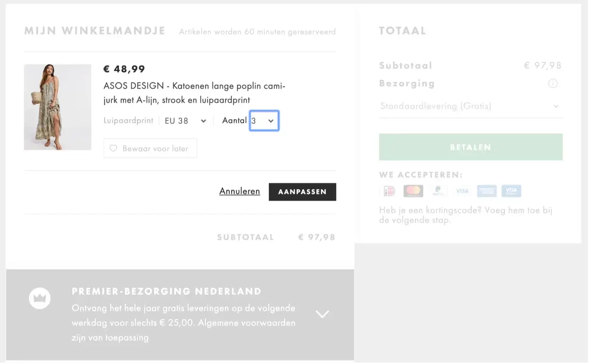Click the Mastercard payment icon

pos(413,191)
